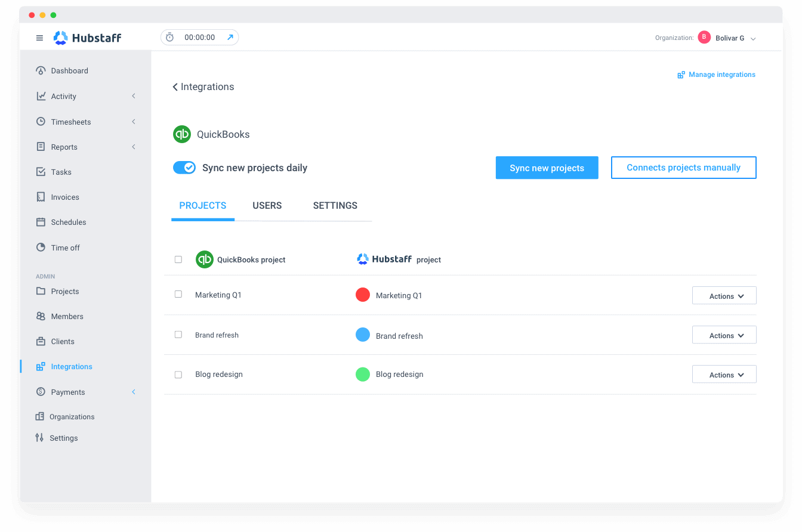Click the Payments dollar icon
This screenshot has height=532, width=802.
pyautogui.click(x=41, y=392)
